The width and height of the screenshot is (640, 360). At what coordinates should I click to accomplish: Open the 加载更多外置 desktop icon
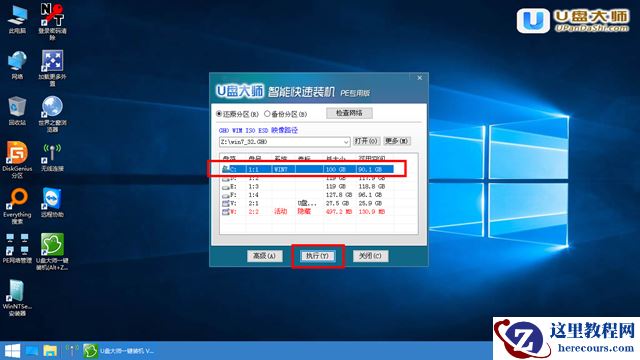click(x=52, y=68)
